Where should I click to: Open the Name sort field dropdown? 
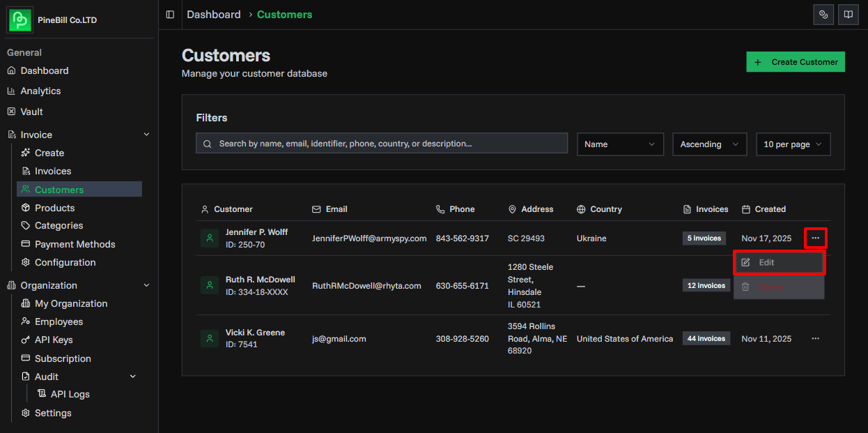coord(619,144)
